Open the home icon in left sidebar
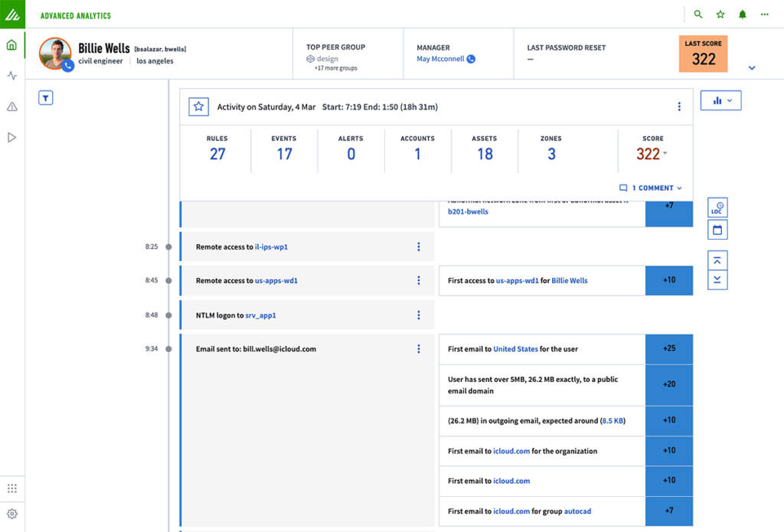 click(11, 45)
